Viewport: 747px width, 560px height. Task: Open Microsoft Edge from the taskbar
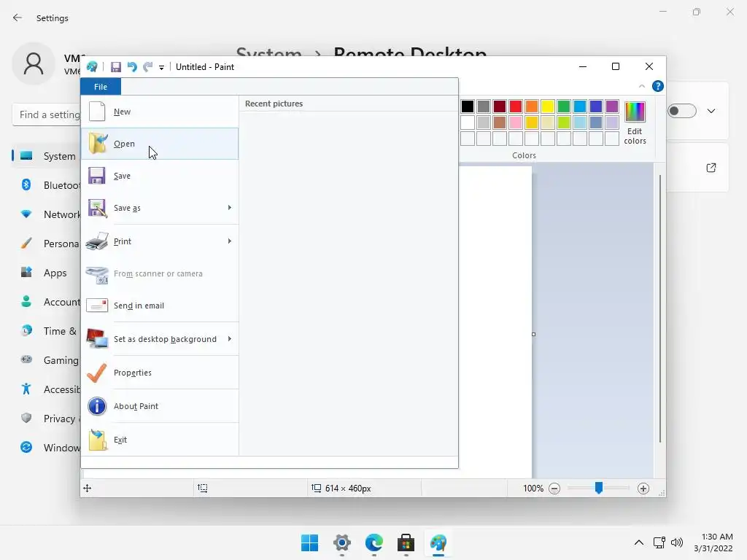click(x=374, y=542)
